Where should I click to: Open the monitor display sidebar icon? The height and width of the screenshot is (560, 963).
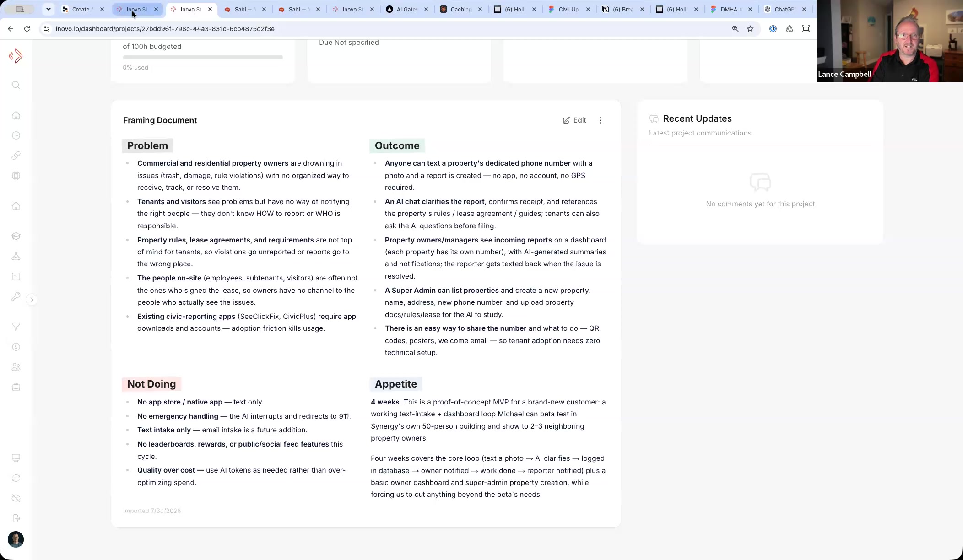(x=16, y=458)
